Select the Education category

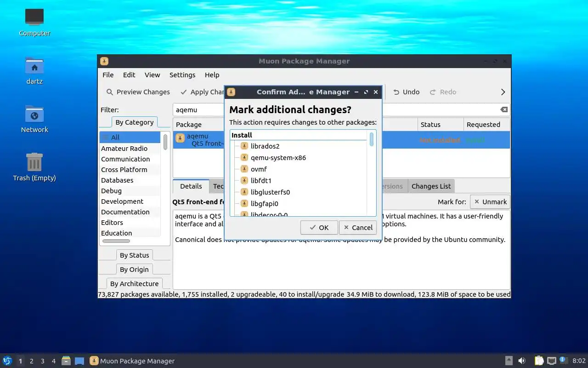click(130, 233)
